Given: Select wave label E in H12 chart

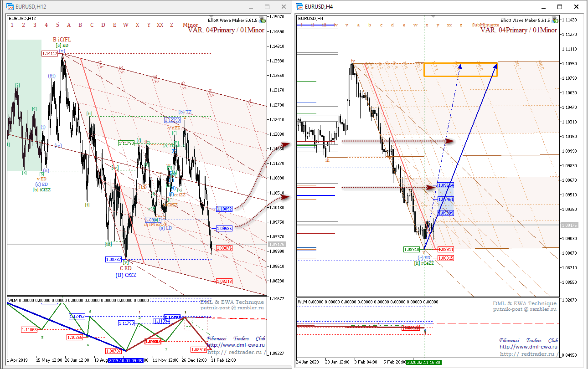Looking at the screenshot, I should coord(114,25).
